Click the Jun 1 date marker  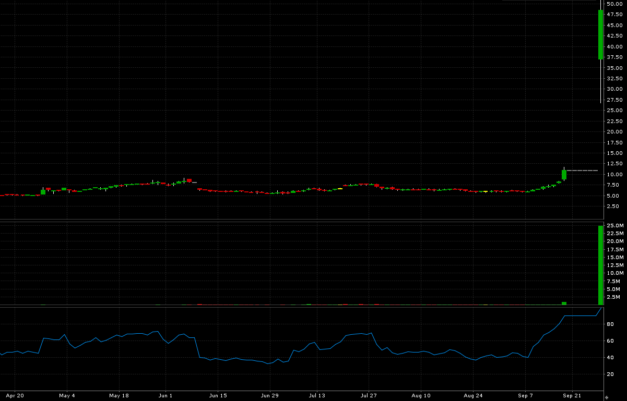(x=166, y=396)
